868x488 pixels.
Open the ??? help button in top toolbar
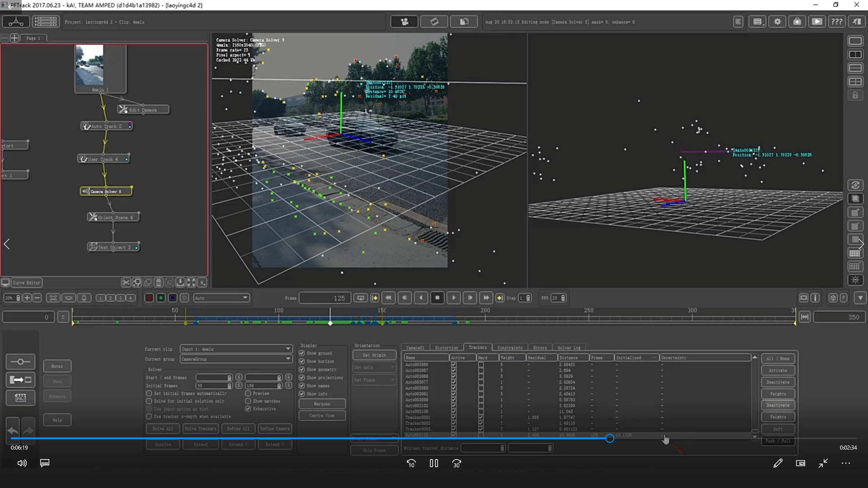tap(836, 22)
